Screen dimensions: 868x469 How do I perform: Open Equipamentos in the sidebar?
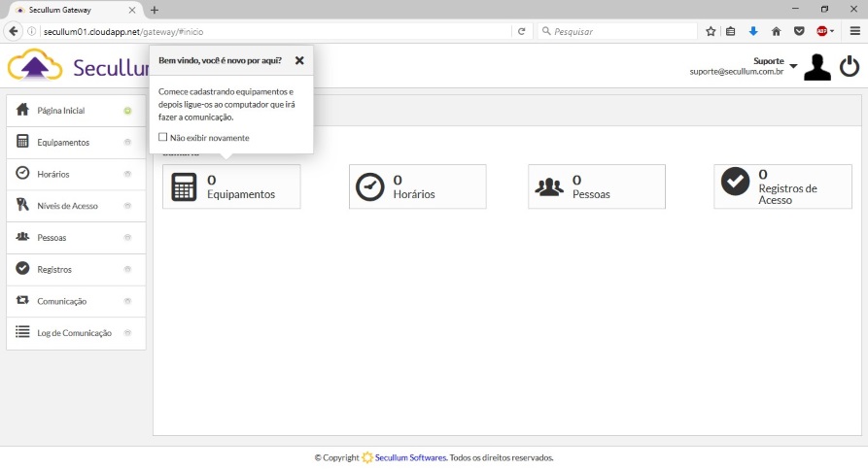click(x=63, y=143)
